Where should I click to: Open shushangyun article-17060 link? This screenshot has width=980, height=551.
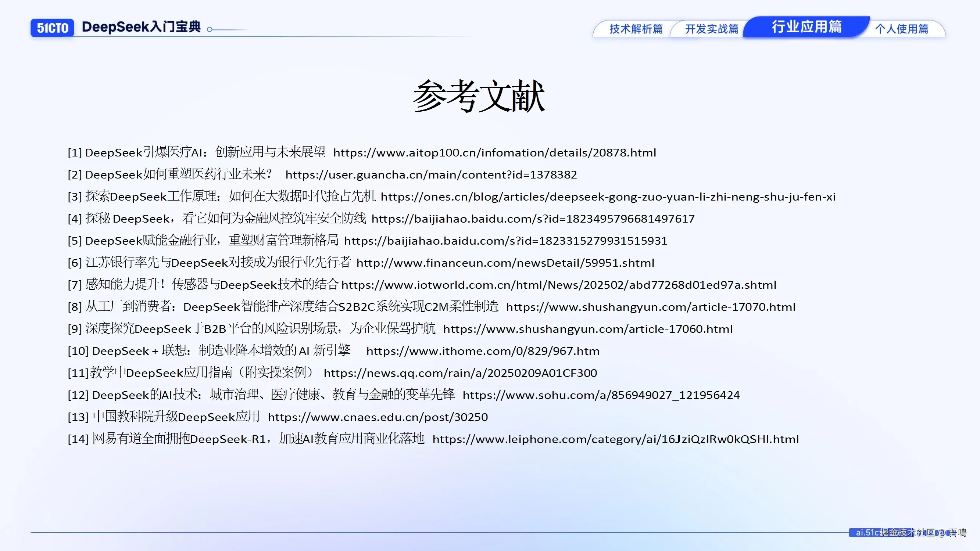588,329
